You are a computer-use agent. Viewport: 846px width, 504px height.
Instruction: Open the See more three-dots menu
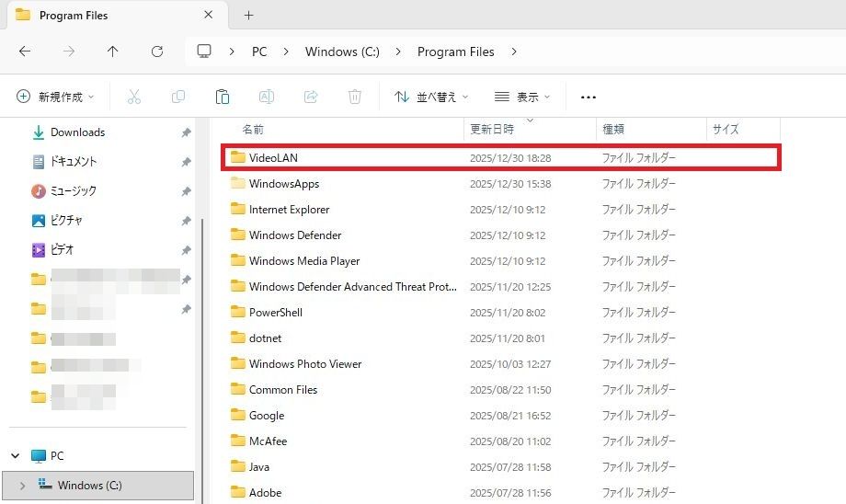tap(589, 97)
